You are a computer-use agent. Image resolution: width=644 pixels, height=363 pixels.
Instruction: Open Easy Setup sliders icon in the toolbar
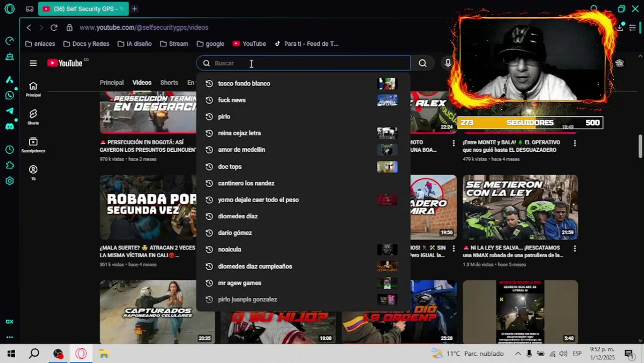point(632,28)
